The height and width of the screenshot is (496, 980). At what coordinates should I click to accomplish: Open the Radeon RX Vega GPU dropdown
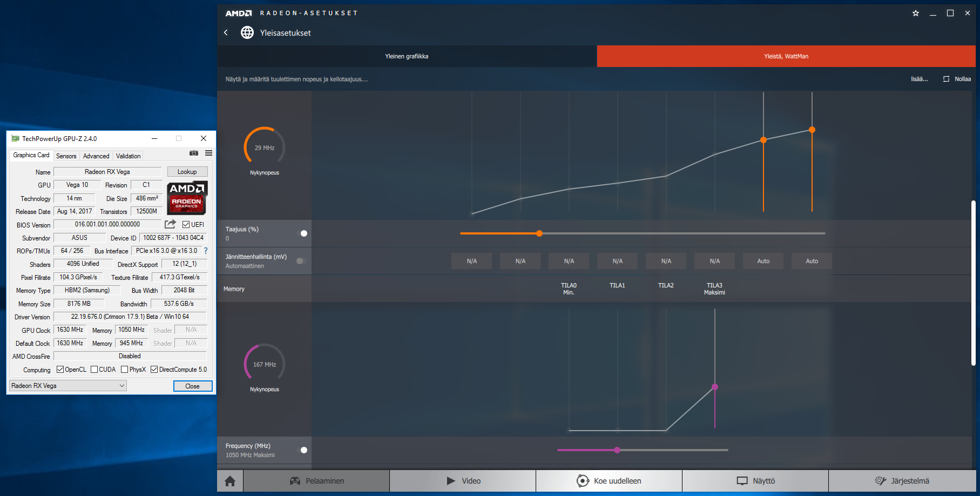tap(68, 386)
